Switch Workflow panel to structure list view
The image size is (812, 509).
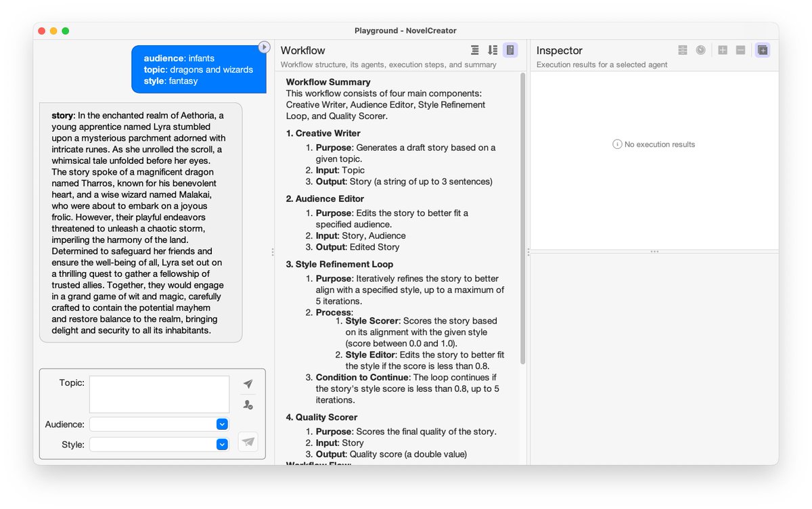475,50
